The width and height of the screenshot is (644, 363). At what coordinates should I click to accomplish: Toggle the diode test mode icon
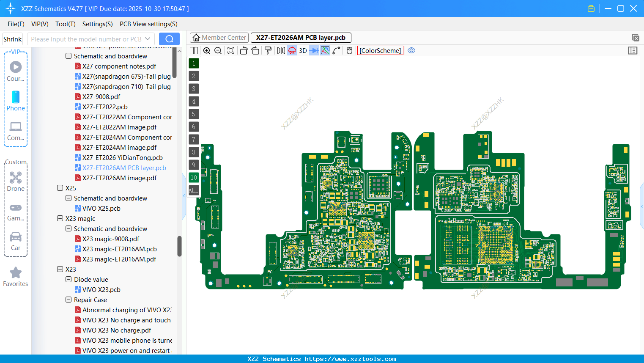point(313,50)
